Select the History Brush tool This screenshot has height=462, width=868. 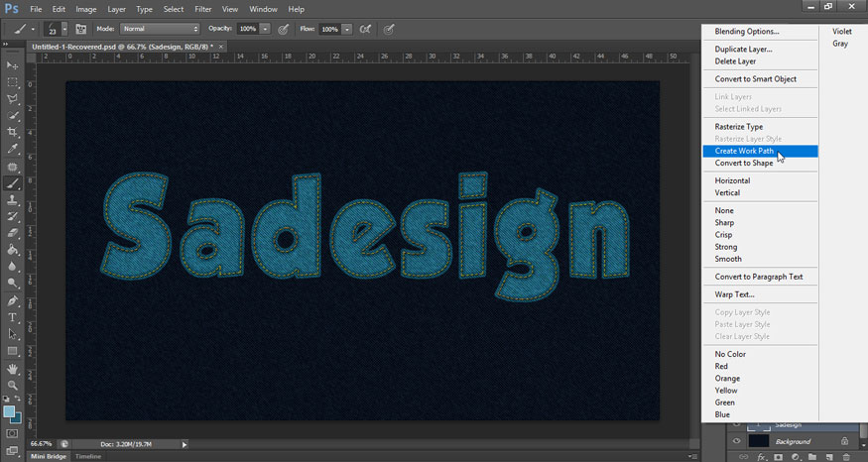click(x=12, y=217)
